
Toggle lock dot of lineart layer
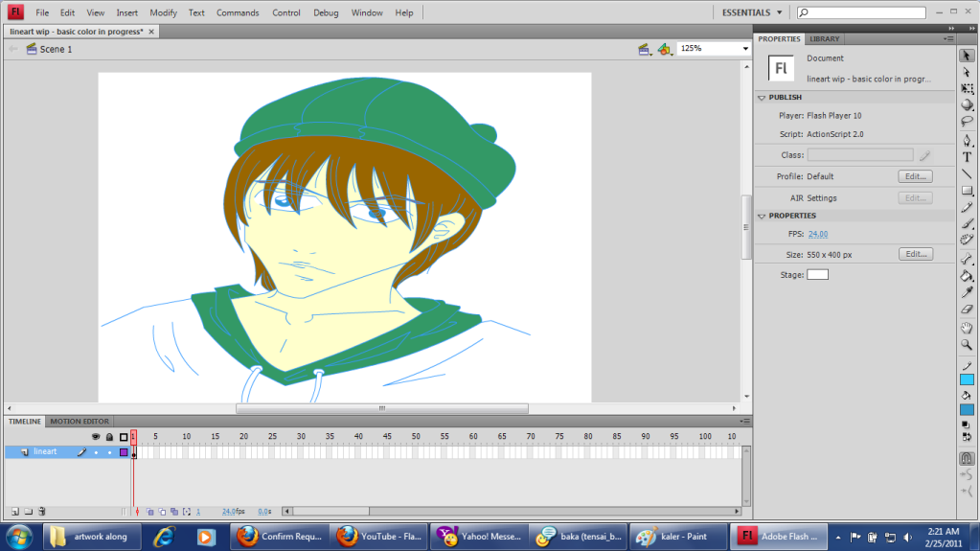[109, 452]
